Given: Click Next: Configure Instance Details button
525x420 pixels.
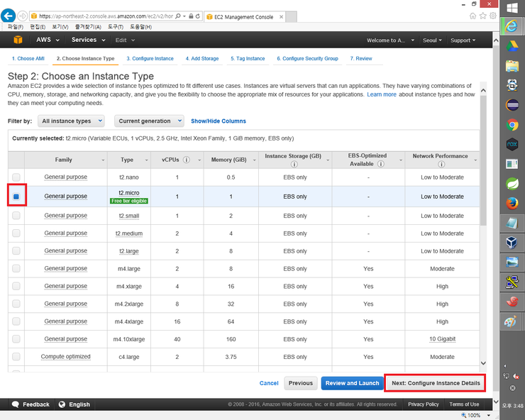Looking at the screenshot, I should coord(436,383).
